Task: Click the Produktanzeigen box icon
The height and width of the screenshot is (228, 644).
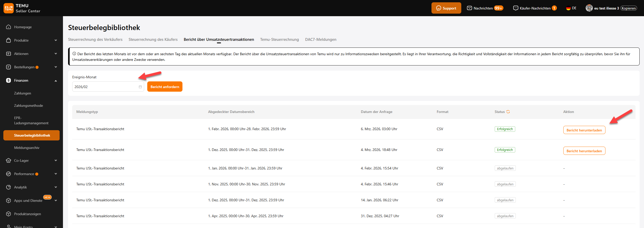Action: [8, 214]
